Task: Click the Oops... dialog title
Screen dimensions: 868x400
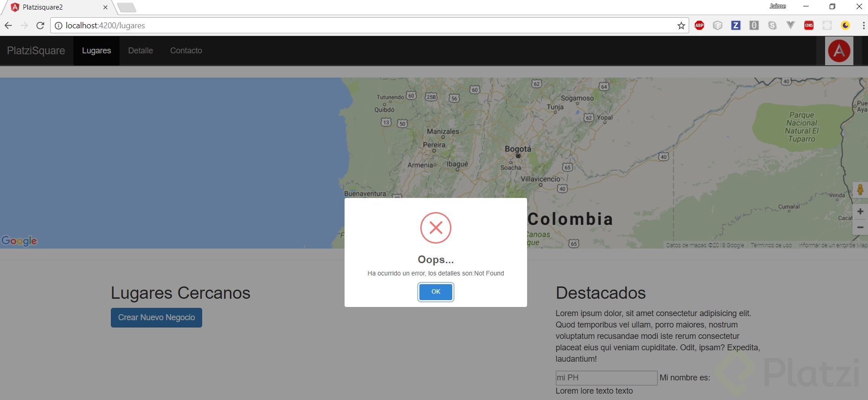Action: click(x=436, y=260)
